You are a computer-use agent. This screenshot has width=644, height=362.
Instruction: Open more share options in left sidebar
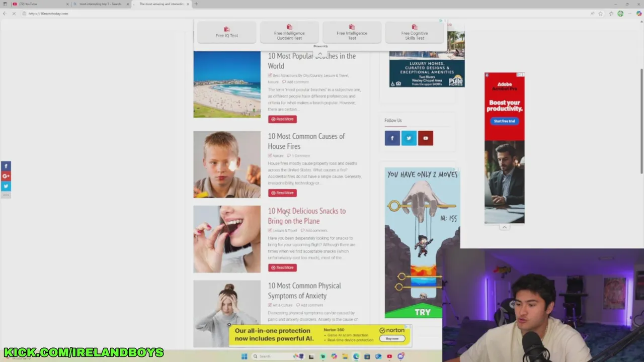coord(6,195)
